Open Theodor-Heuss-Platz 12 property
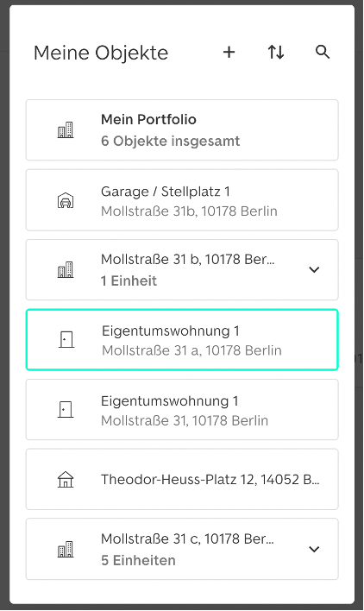 [x=182, y=479]
